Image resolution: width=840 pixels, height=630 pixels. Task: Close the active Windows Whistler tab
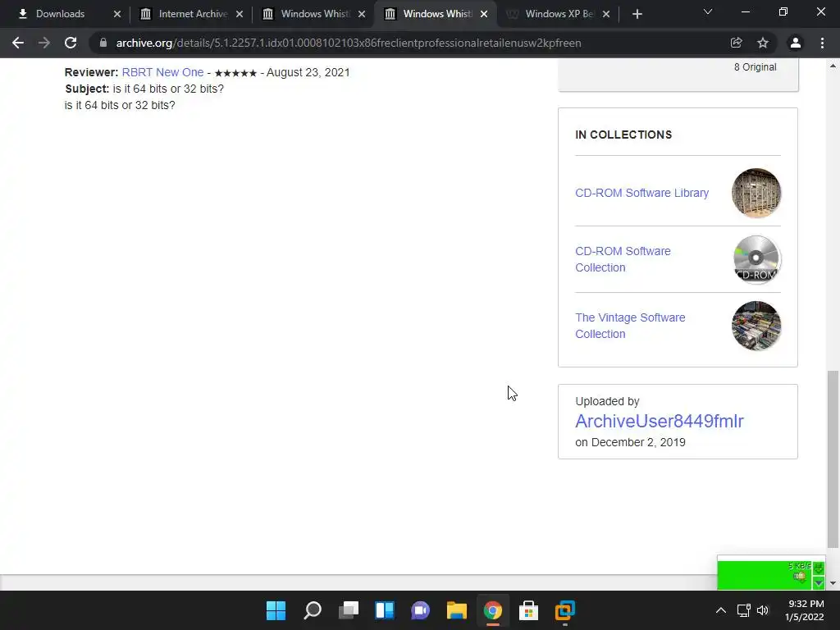pyautogui.click(x=484, y=14)
